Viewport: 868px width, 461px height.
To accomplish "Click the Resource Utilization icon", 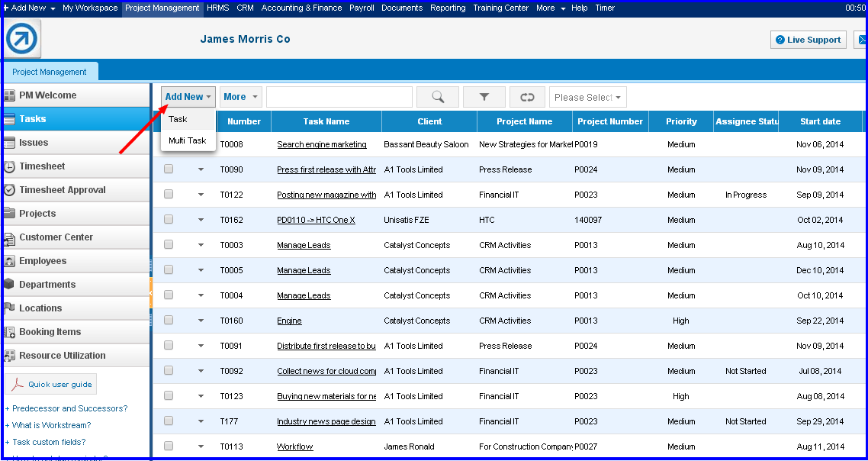I will tap(9, 356).
